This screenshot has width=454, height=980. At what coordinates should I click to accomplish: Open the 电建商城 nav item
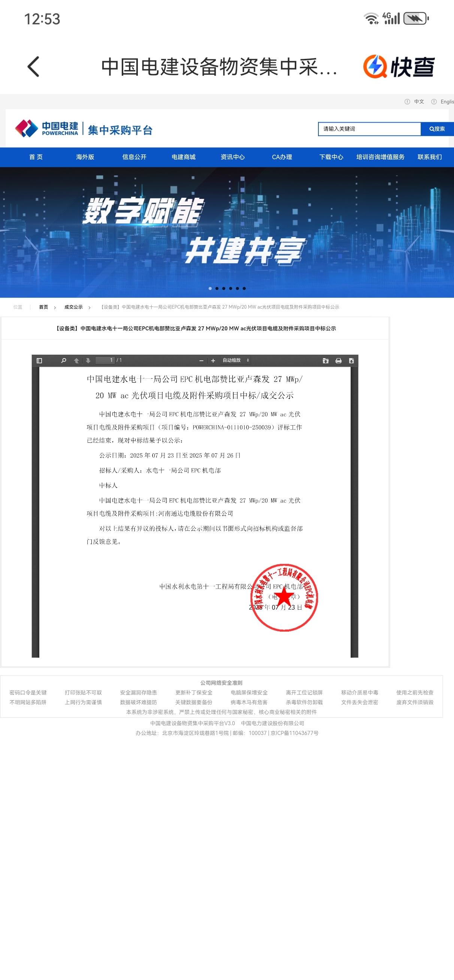[x=184, y=157]
